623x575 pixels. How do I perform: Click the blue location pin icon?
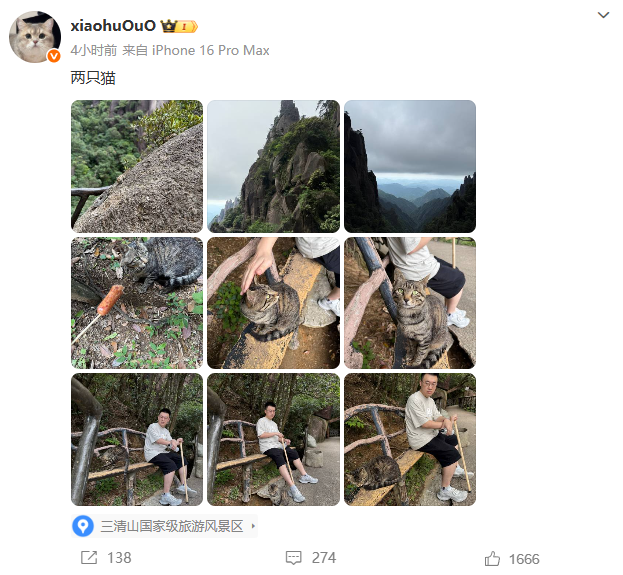point(83,526)
